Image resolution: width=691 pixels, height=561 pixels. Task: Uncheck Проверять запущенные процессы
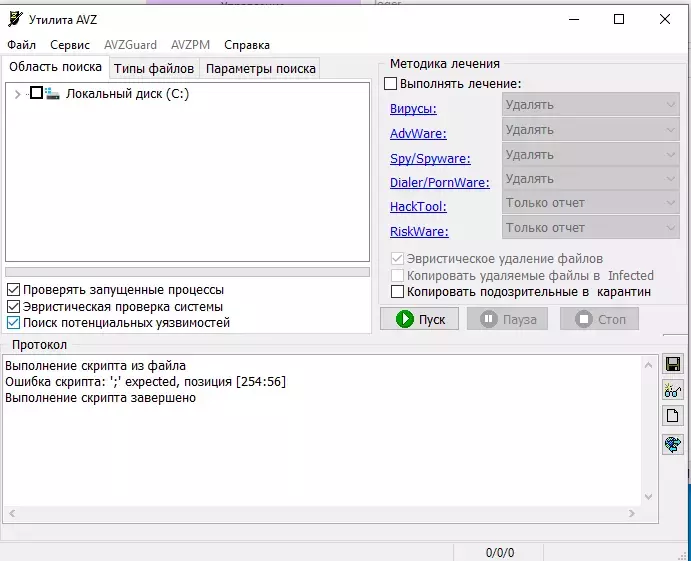click(x=13, y=290)
